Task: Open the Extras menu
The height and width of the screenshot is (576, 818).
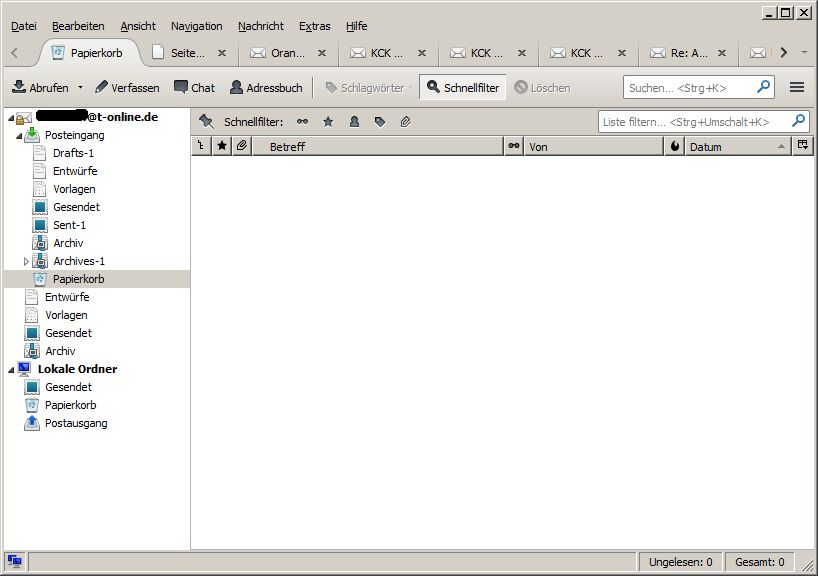Action: [314, 26]
